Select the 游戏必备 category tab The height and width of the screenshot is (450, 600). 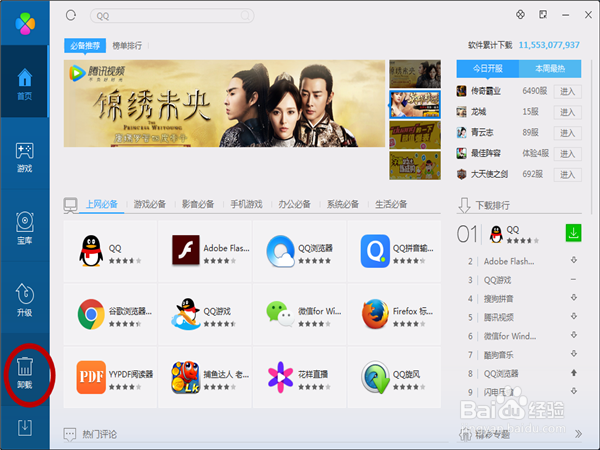tap(150, 204)
